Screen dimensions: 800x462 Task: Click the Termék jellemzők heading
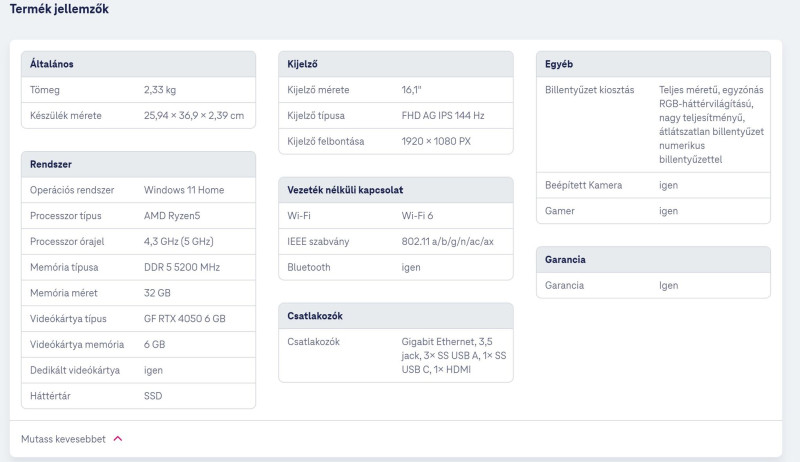coord(59,9)
